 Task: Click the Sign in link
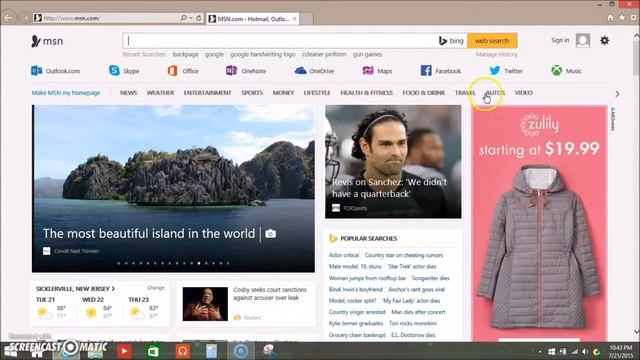point(560,40)
